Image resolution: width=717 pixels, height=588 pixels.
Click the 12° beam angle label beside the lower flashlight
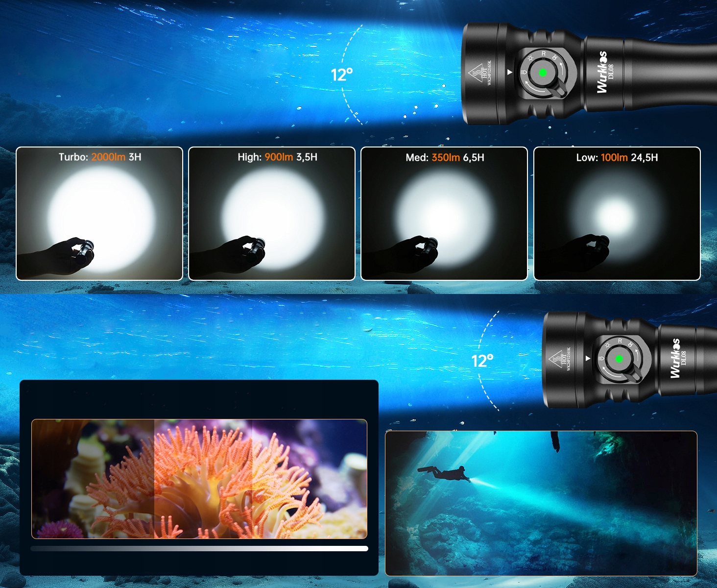click(482, 361)
